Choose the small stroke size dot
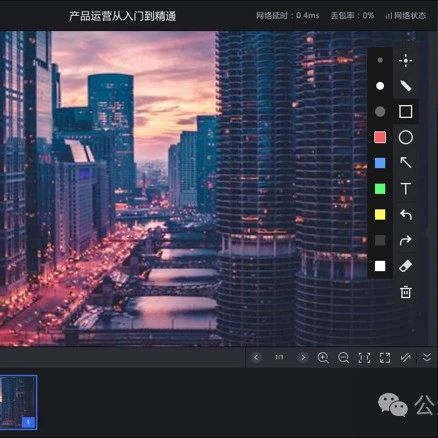Image resolution: width=438 pixels, height=438 pixels. coord(380,60)
